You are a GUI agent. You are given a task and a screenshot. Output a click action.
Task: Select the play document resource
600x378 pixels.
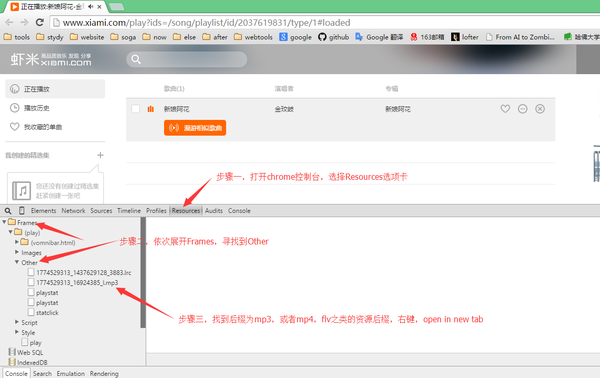pos(31,342)
